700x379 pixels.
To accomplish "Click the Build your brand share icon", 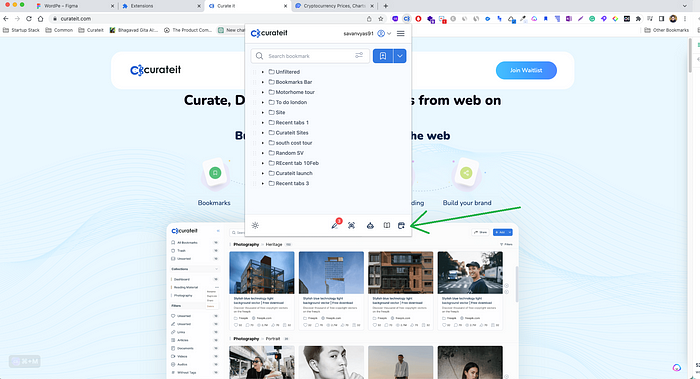I will (466, 173).
